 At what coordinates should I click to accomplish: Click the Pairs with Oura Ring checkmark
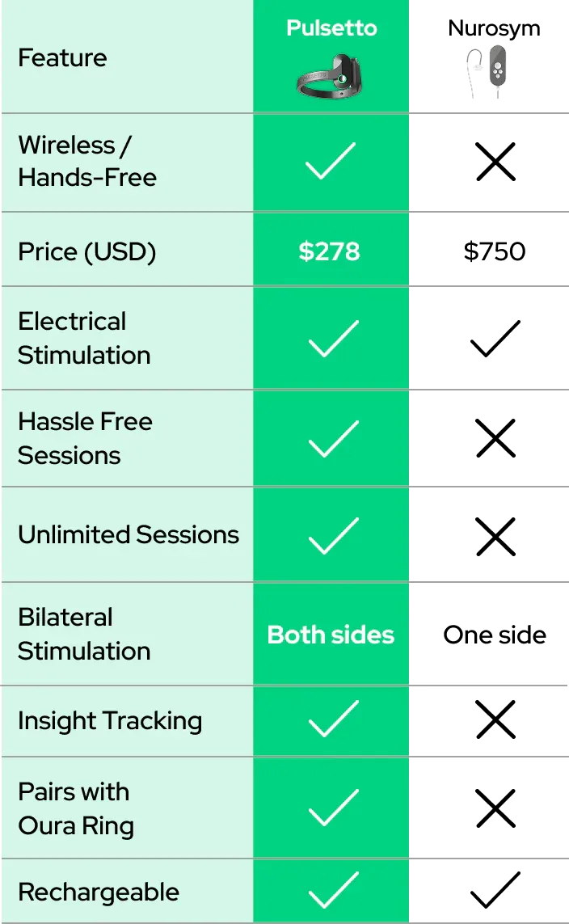[x=332, y=808]
